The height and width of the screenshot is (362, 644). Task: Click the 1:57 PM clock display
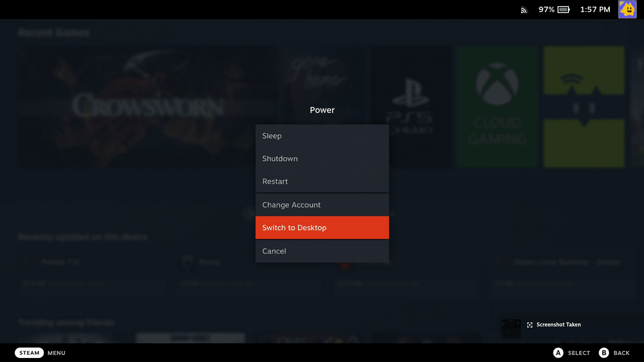(x=595, y=10)
